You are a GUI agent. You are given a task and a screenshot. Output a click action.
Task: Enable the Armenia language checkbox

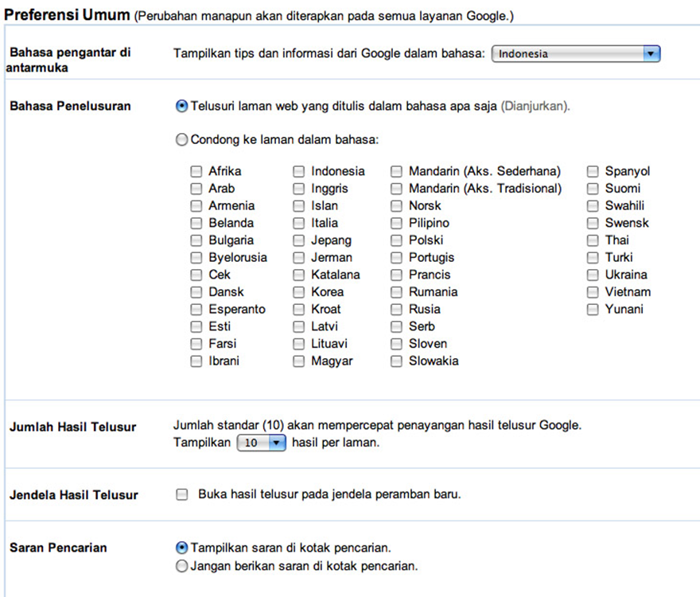point(196,206)
